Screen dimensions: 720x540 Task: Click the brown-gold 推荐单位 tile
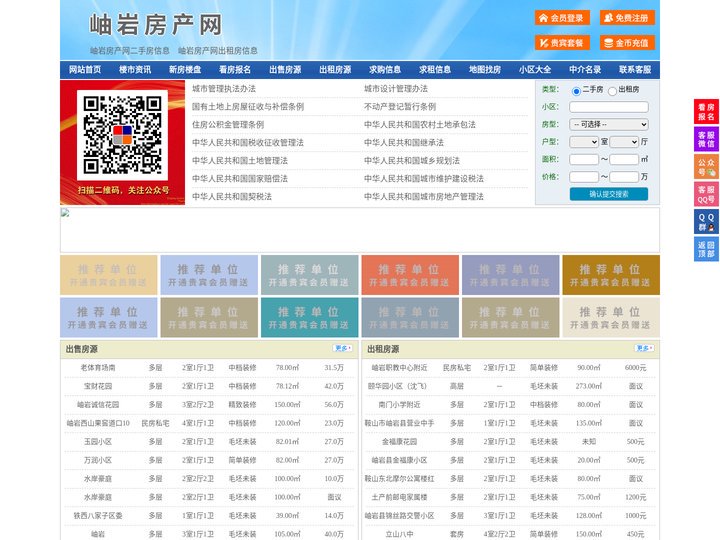tap(611, 275)
